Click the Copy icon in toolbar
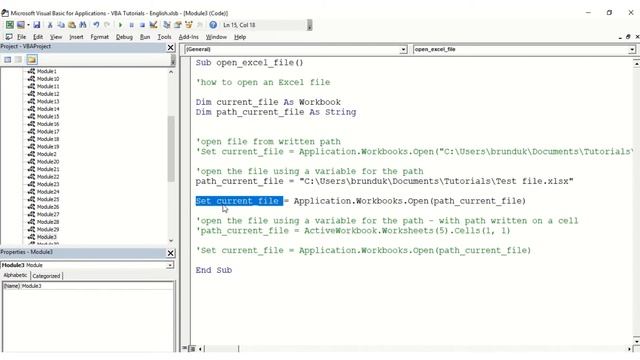Screen dimensions: 640x360 [x=61, y=25]
